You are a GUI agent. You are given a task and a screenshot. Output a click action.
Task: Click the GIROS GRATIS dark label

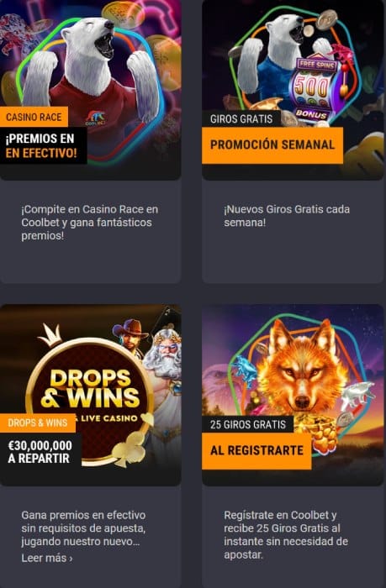click(x=241, y=119)
